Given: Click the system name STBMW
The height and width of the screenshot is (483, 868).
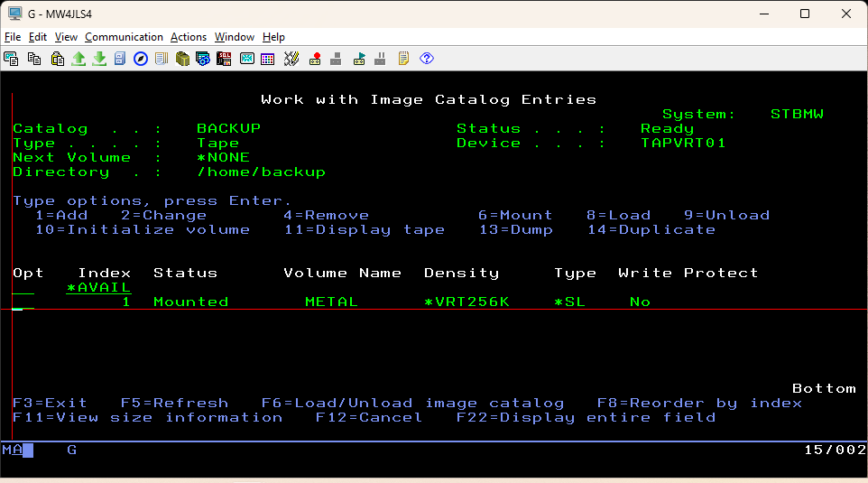Looking at the screenshot, I should [x=797, y=114].
